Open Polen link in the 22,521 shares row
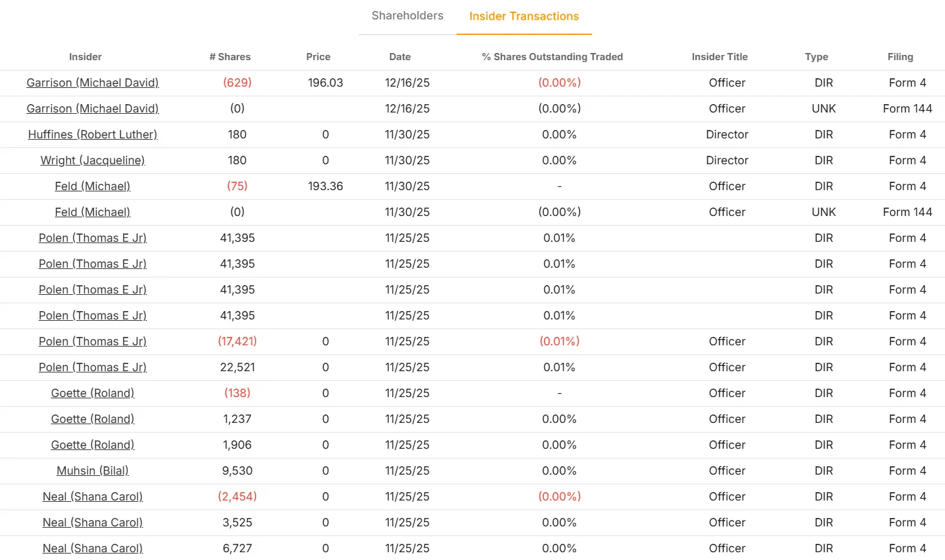 (x=92, y=367)
